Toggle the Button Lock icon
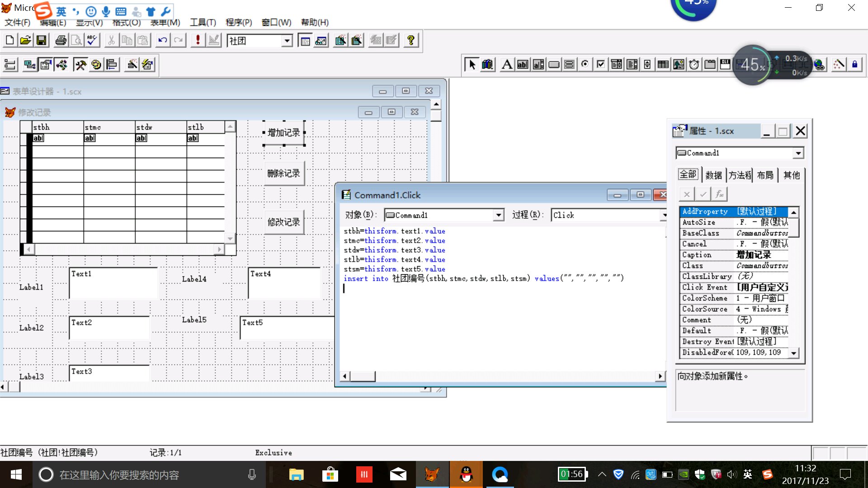The width and height of the screenshot is (868, 488). [854, 65]
